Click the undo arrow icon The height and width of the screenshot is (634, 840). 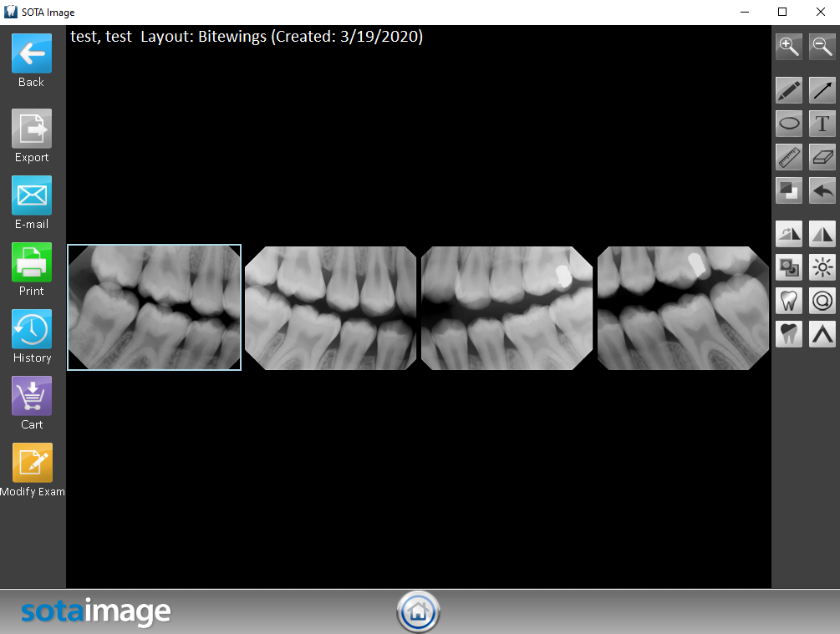[x=822, y=191]
